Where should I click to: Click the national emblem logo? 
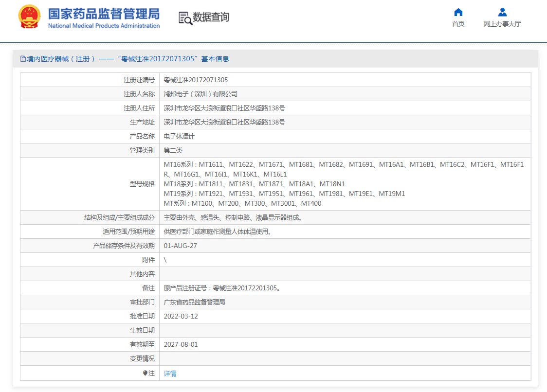[30, 17]
